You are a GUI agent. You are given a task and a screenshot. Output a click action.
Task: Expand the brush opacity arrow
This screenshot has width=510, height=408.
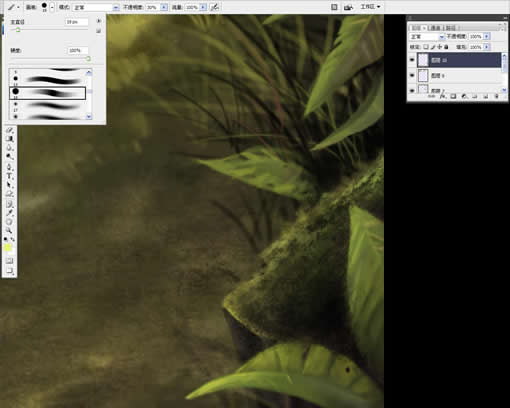(164, 7)
